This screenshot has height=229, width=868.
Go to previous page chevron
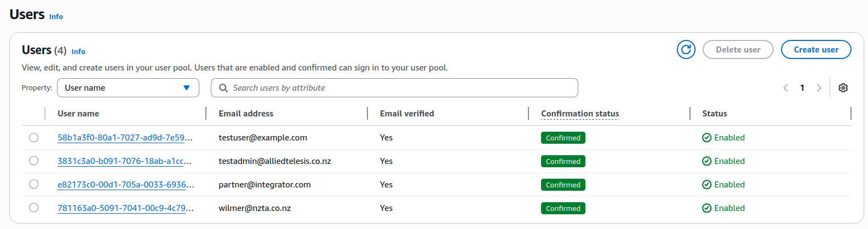coord(786,88)
